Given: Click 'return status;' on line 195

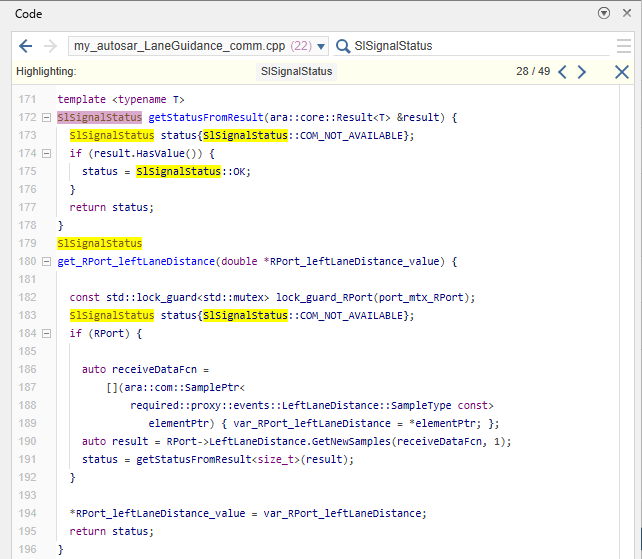Looking at the screenshot, I should [111, 532].
